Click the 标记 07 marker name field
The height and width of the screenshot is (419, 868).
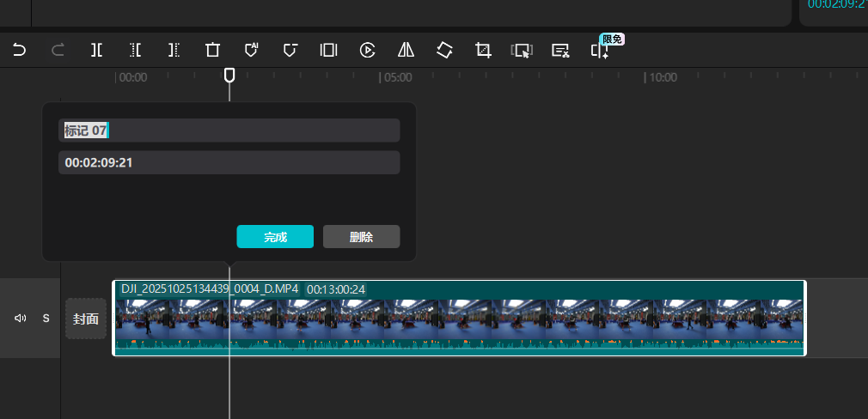[x=229, y=131]
